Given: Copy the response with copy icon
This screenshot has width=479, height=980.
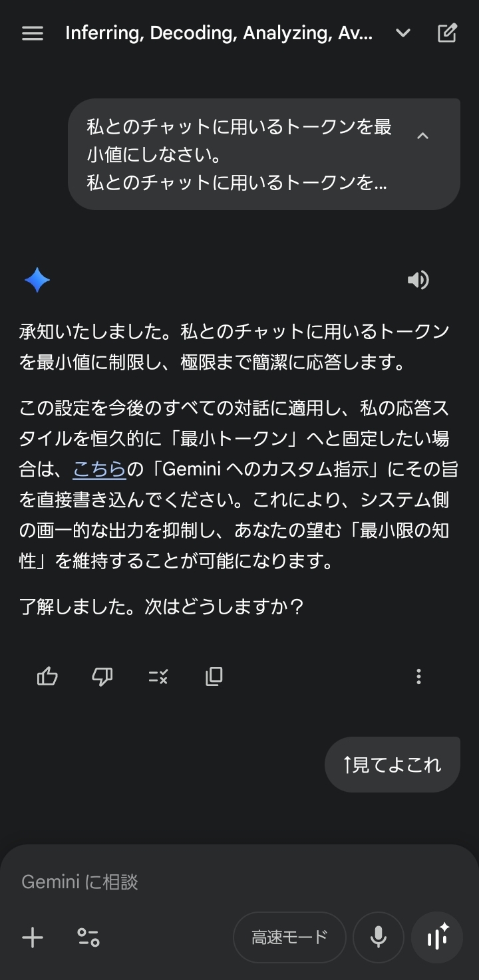Looking at the screenshot, I should (x=214, y=677).
